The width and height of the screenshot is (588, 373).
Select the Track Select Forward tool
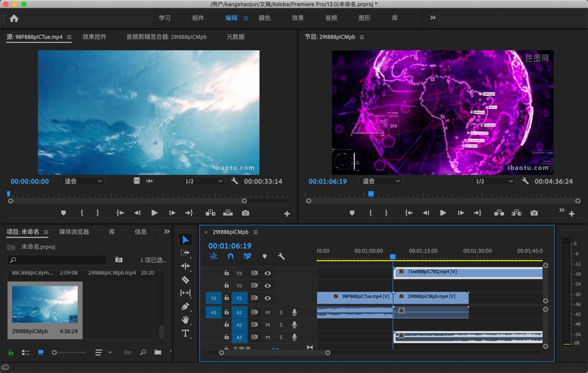pos(186,252)
